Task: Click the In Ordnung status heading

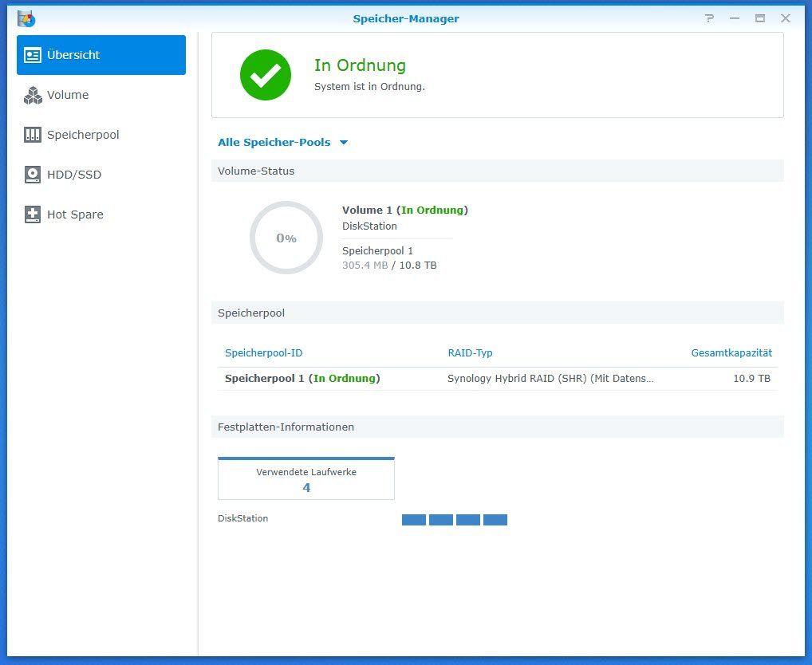Action: 360,65
